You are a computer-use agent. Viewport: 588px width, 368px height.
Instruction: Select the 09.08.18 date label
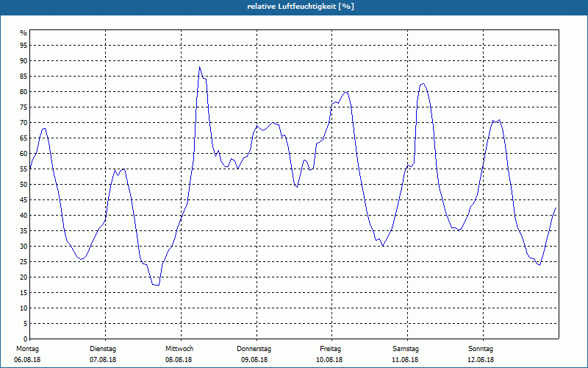(x=254, y=360)
